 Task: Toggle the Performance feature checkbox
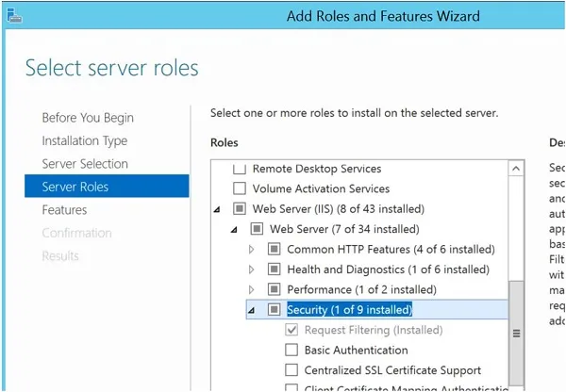tap(274, 289)
